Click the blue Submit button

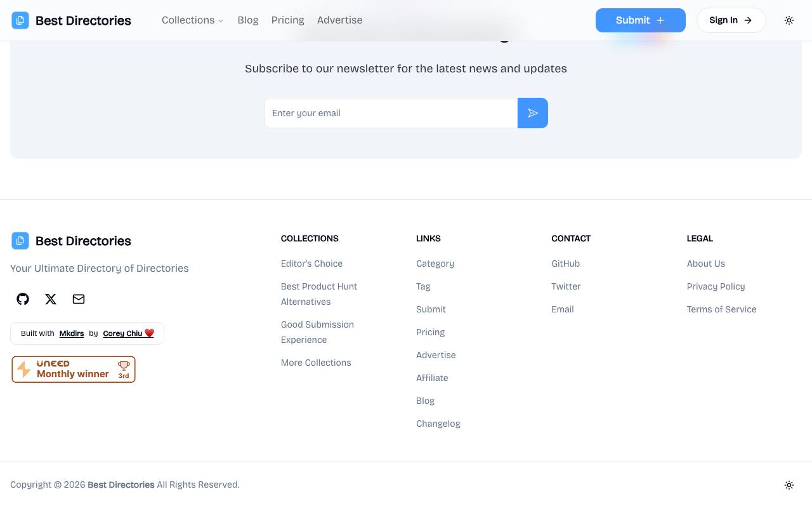(x=641, y=20)
